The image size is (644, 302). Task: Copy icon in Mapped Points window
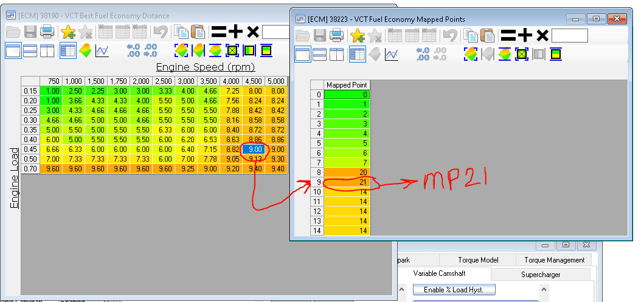click(x=469, y=35)
